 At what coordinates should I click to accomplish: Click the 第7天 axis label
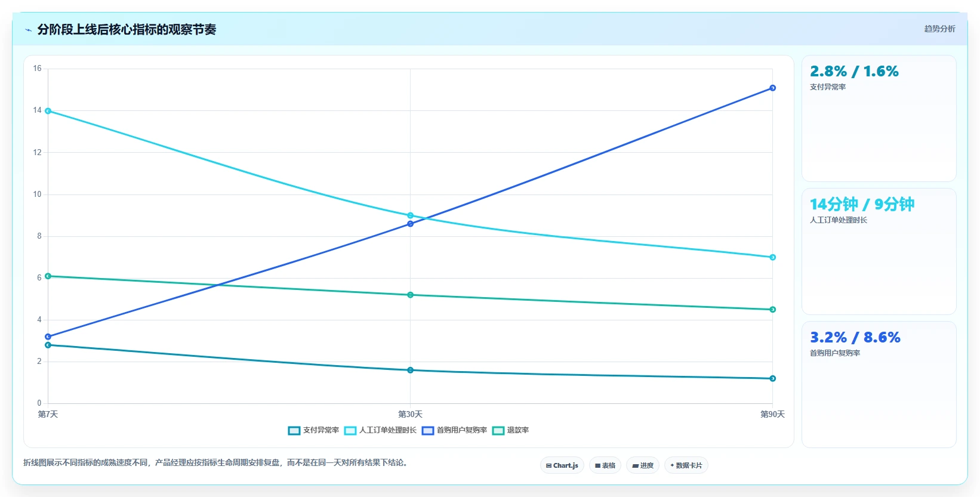tap(48, 414)
